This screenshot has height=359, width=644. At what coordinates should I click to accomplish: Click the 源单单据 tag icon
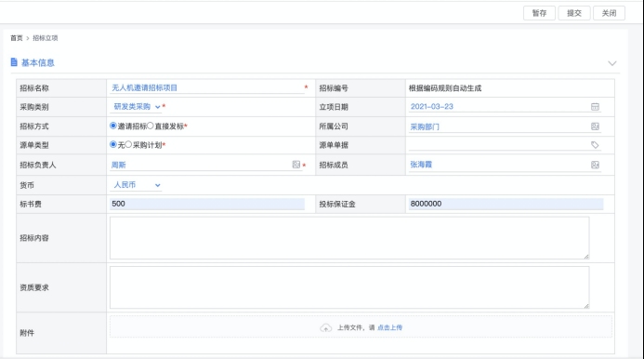point(595,145)
